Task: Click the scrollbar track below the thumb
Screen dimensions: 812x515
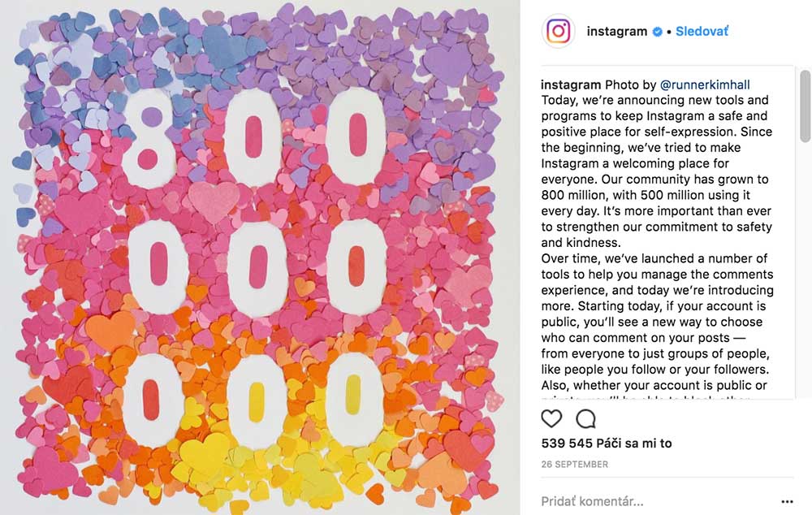Action: click(804, 270)
